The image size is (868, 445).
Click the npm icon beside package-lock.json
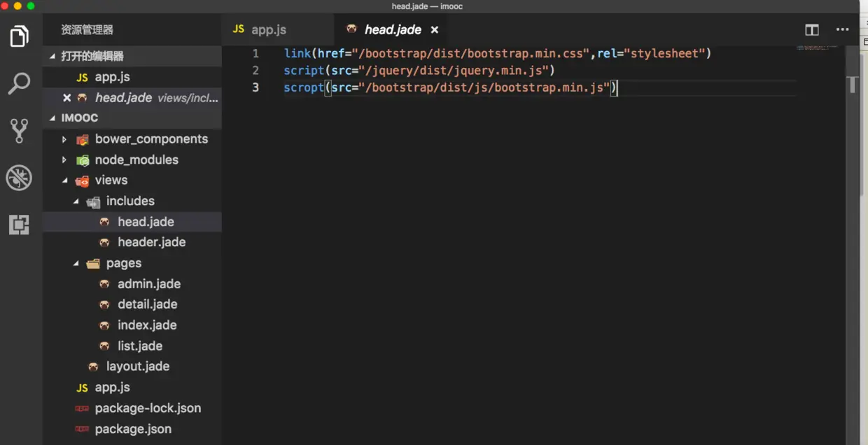pyautogui.click(x=82, y=409)
